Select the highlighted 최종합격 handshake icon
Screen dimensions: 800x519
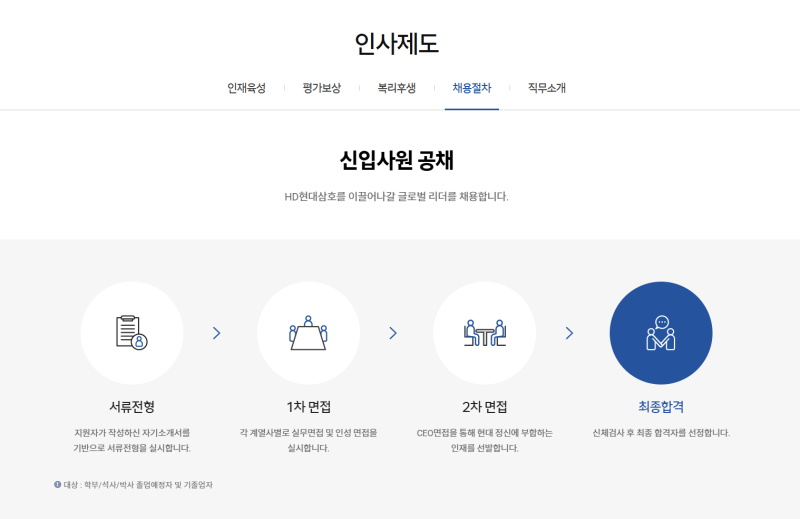(x=661, y=332)
